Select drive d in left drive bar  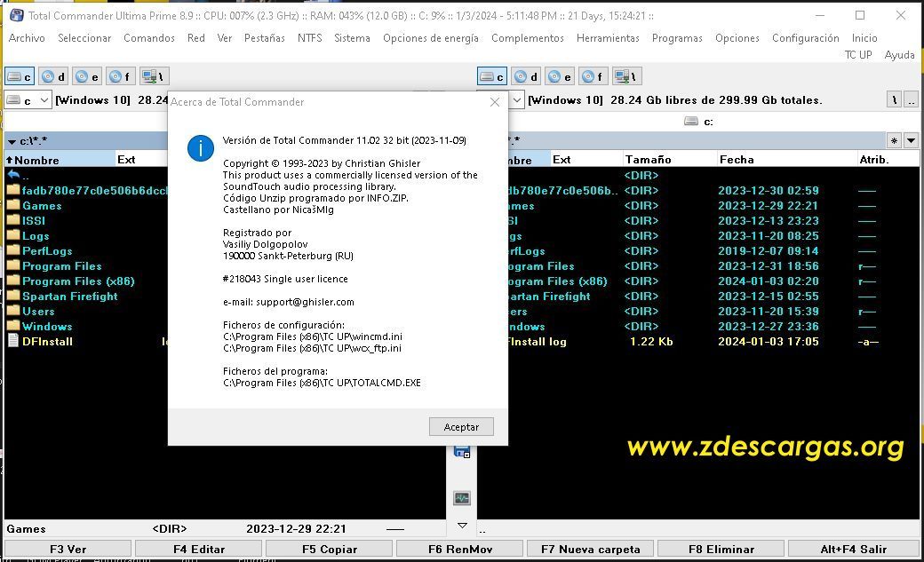(x=53, y=76)
